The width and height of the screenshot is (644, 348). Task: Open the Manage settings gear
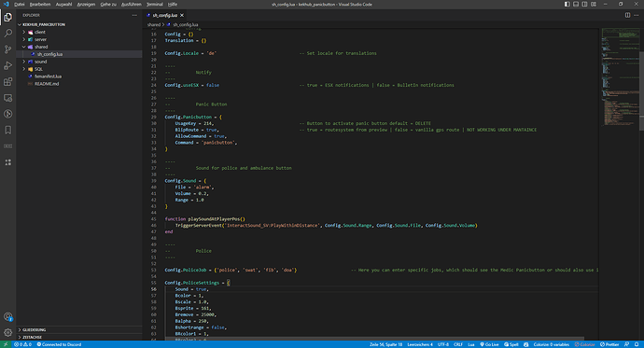[x=7, y=332]
